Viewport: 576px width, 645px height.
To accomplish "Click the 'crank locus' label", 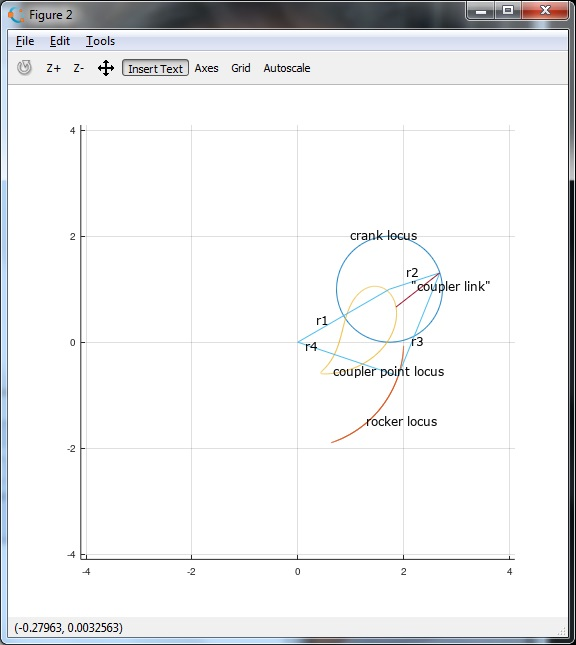I will coord(383,236).
